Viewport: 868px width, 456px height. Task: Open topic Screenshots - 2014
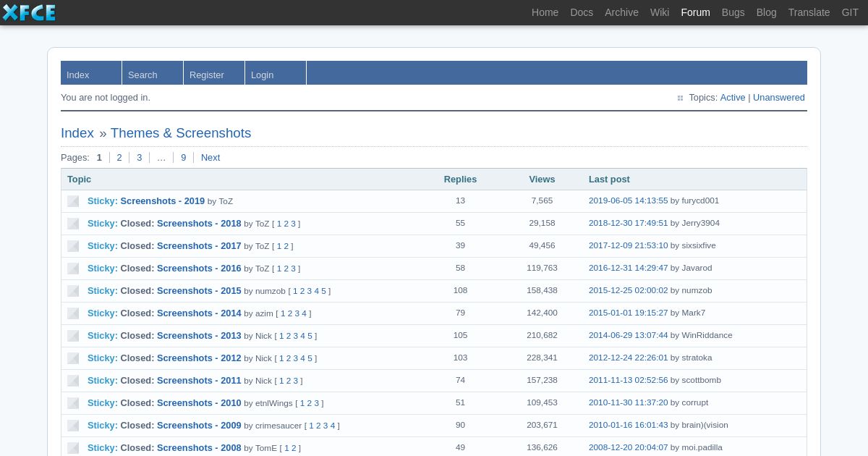[x=199, y=313]
